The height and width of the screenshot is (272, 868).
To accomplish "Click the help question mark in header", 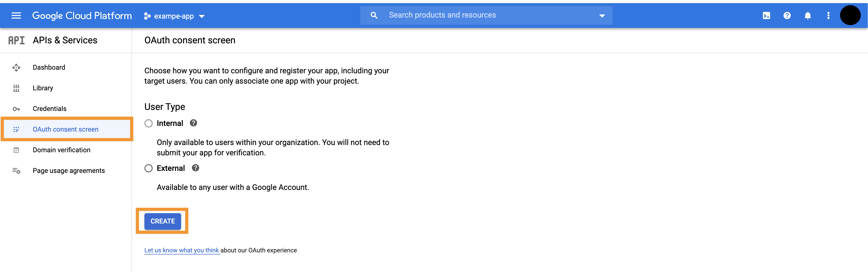I will click(x=787, y=15).
